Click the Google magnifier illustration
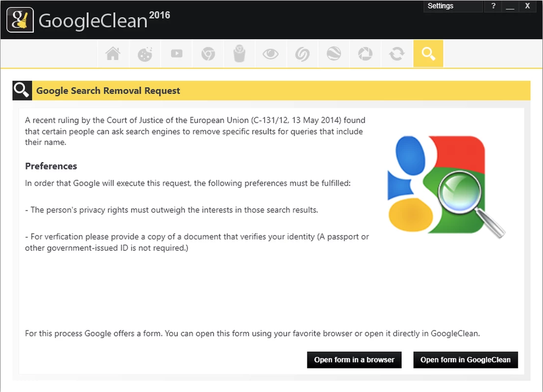 446,186
